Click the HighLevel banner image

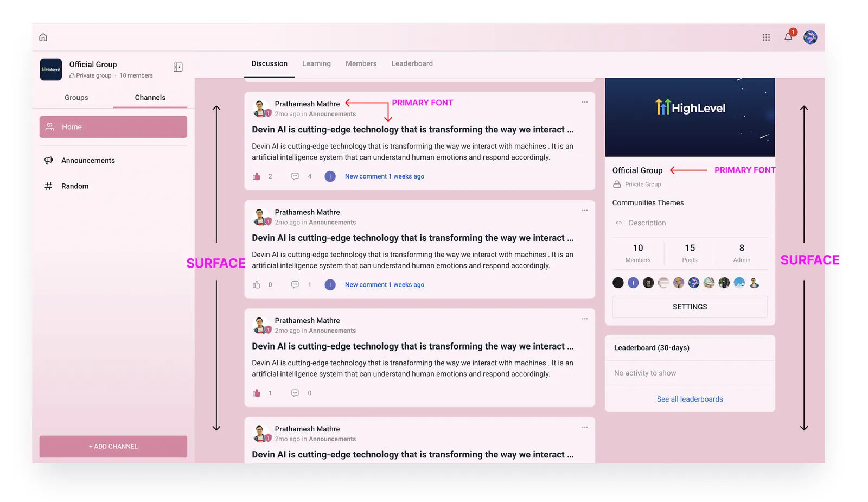click(690, 117)
